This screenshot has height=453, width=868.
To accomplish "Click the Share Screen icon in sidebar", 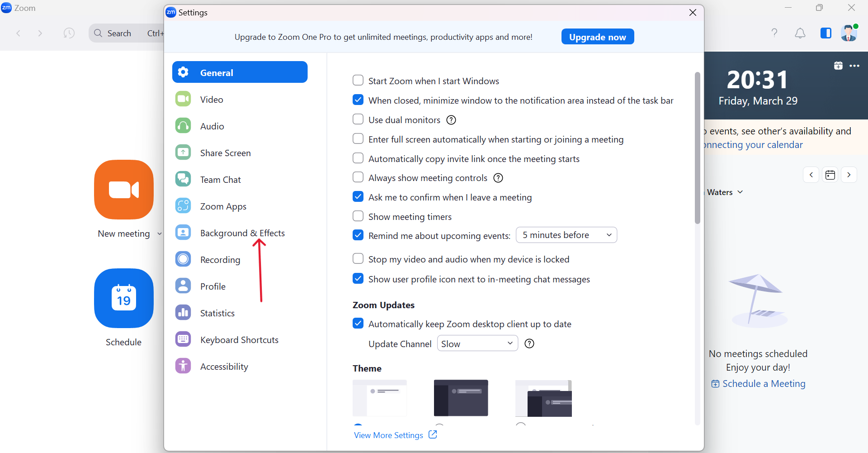I will click(x=183, y=153).
